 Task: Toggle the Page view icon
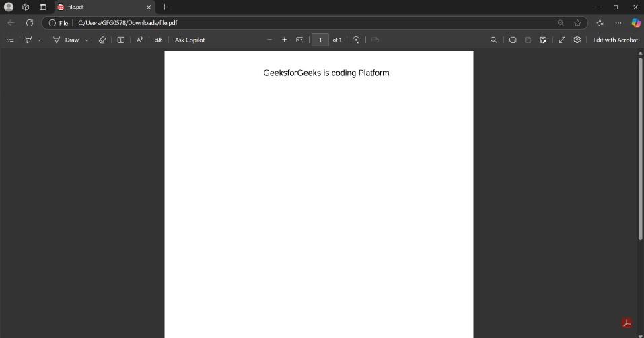point(375,40)
